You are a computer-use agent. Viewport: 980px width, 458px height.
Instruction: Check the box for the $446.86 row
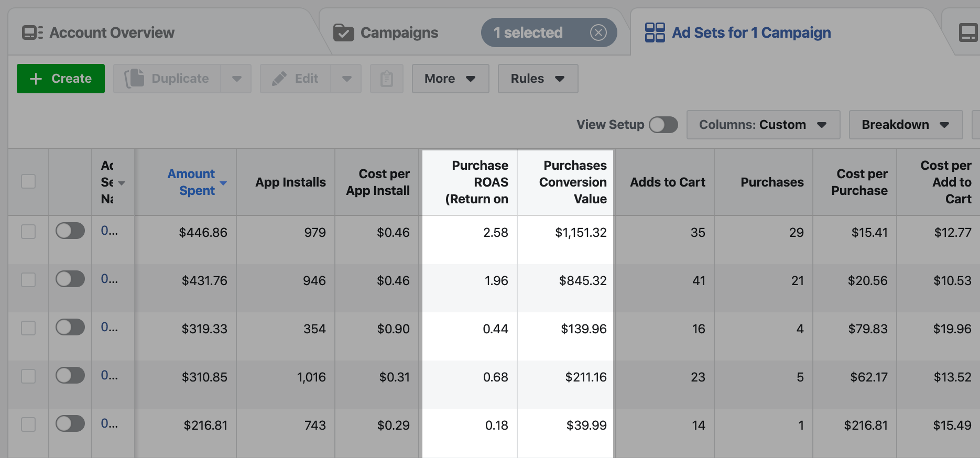click(x=28, y=232)
